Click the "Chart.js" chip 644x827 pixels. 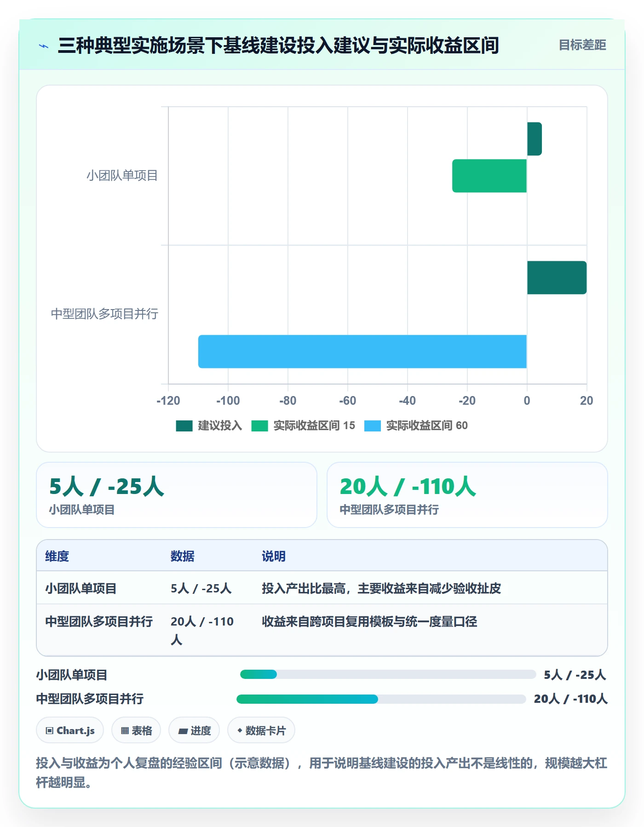(x=70, y=730)
